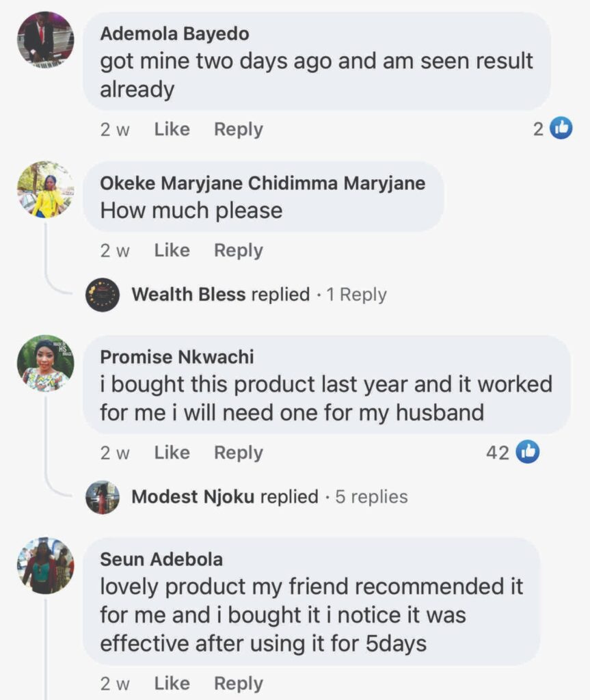Image resolution: width=590 pixels, height=700 pixels.
Task: Click Modest Njoku's small avatar icon
Action: point(103,497)
